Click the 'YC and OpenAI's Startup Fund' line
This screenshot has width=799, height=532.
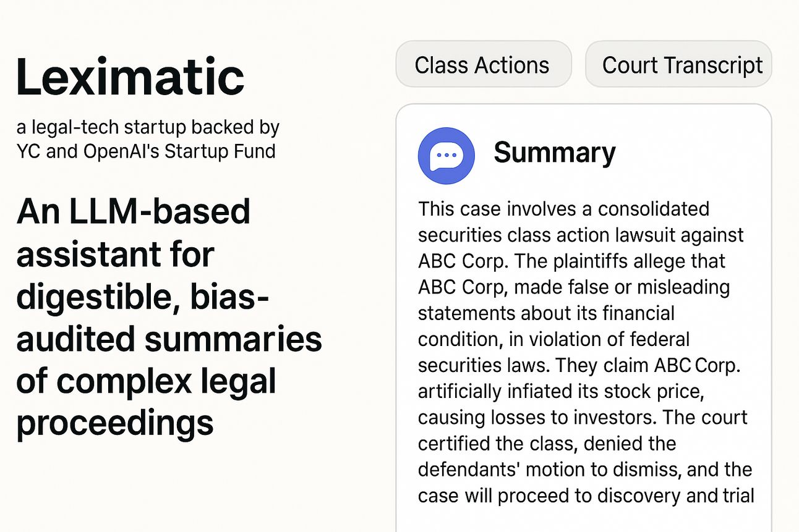click(146, 151)
